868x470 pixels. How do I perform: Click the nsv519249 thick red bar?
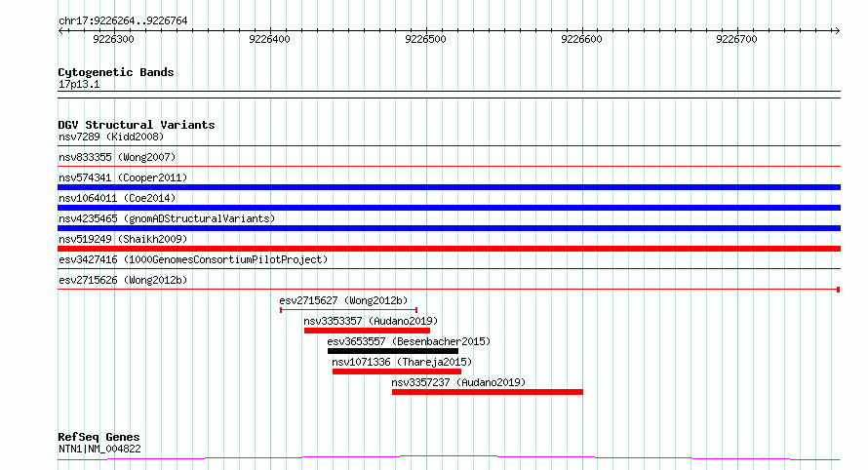click(449, 249)
